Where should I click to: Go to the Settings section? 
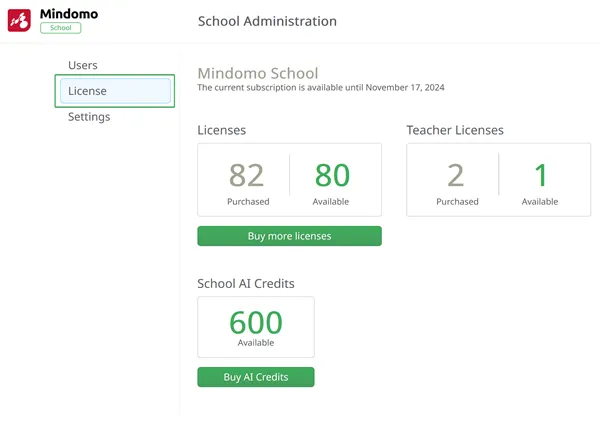click(x=89, y=117)
